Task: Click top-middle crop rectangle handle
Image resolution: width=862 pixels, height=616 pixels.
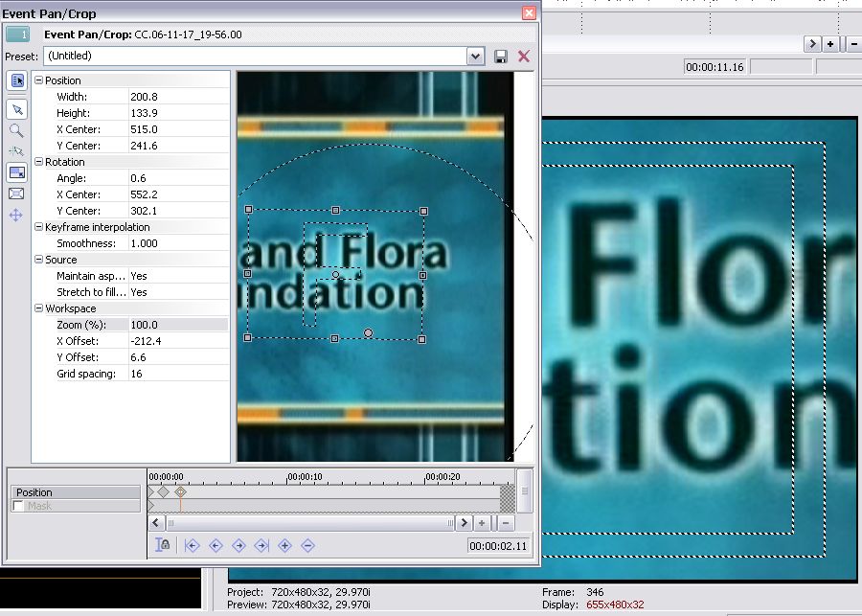Action: (336, 210)
